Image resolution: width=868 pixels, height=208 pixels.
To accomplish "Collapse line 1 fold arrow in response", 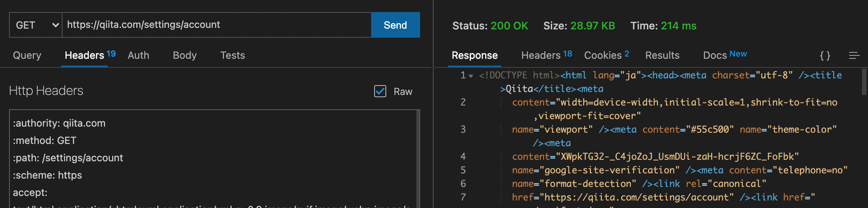I will coord(471,76).
